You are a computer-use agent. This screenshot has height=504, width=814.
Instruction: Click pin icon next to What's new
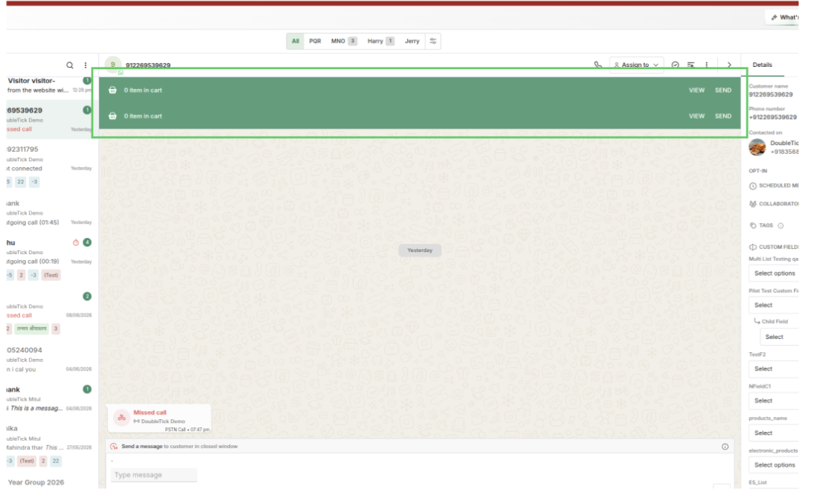(x=774, y=18)
